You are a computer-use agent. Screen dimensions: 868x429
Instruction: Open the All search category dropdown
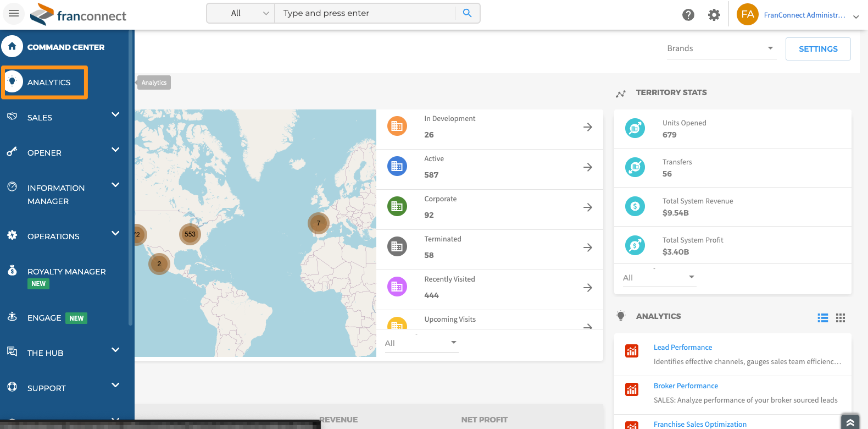pos(241,13)
